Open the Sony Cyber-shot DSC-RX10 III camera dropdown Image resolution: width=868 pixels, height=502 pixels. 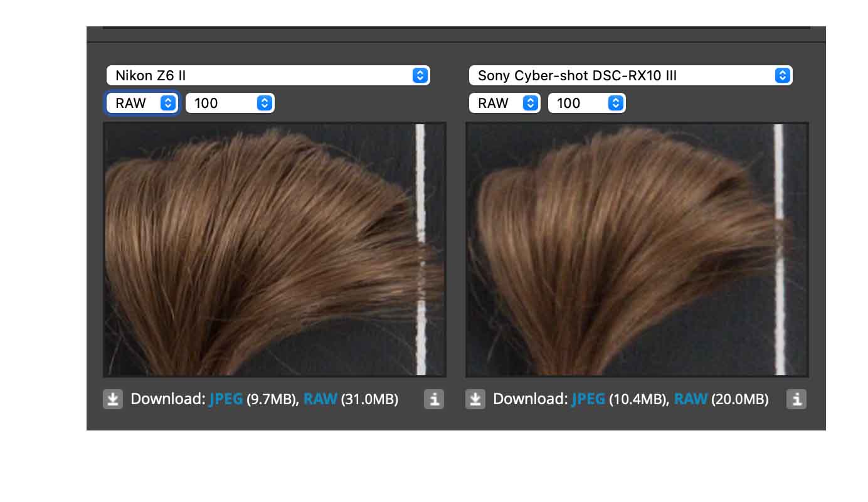tap(630, 76)
